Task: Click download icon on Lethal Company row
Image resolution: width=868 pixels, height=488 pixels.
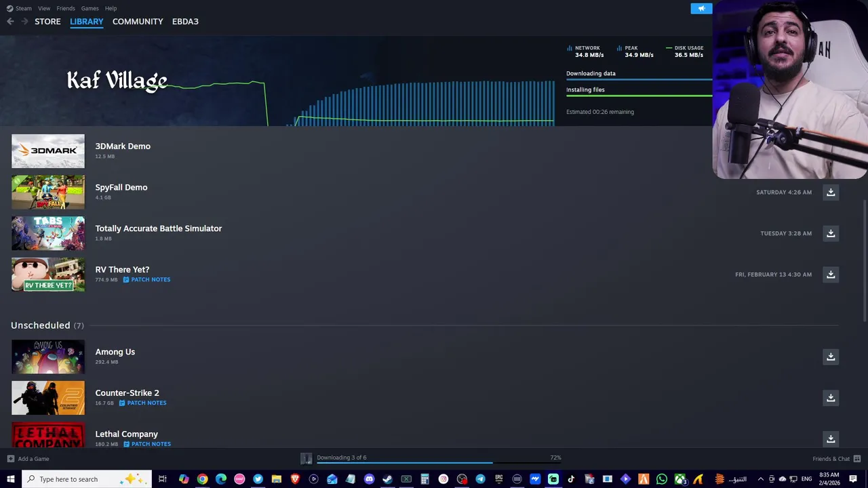Action: [831, 439]
